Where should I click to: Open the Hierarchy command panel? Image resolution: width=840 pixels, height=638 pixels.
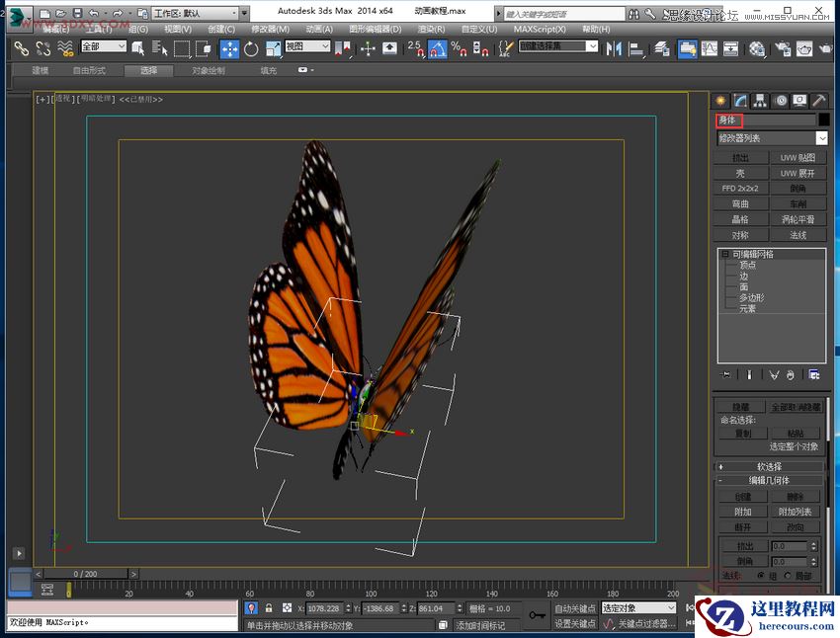(x=758, y=100)
